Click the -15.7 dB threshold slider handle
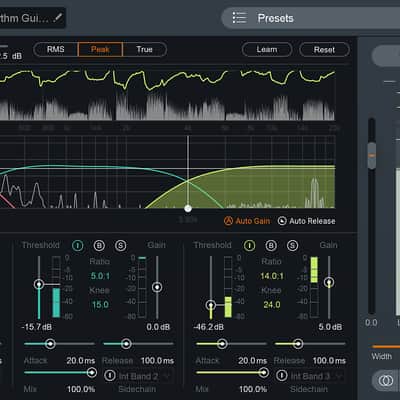Screen dimensions: 400x400 point(39,284)
